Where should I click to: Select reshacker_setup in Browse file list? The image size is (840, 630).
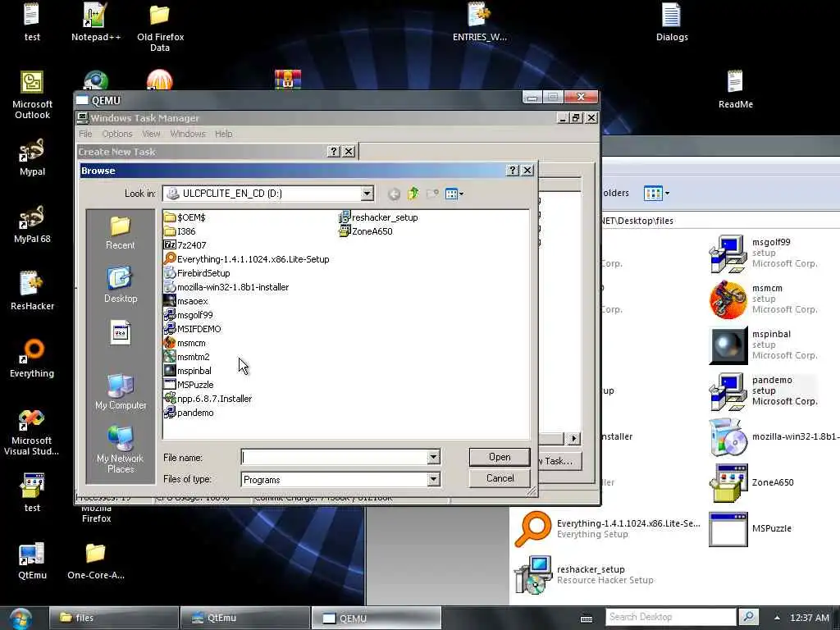378,217
